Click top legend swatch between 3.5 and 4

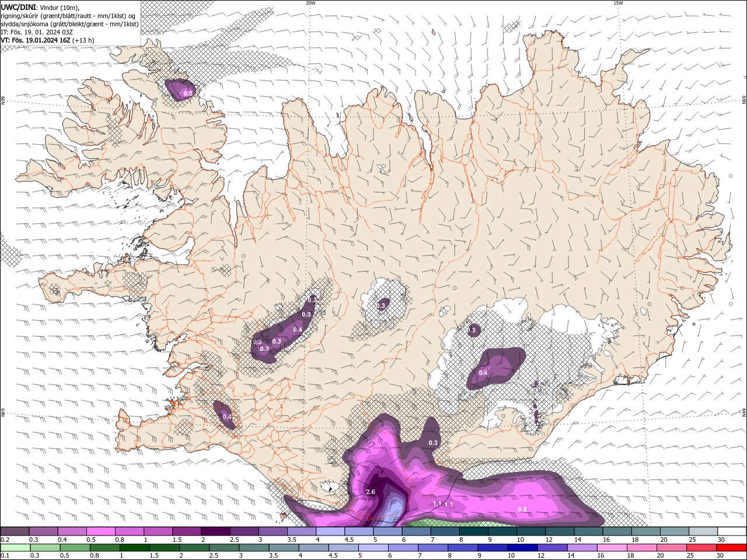(301, 531)
